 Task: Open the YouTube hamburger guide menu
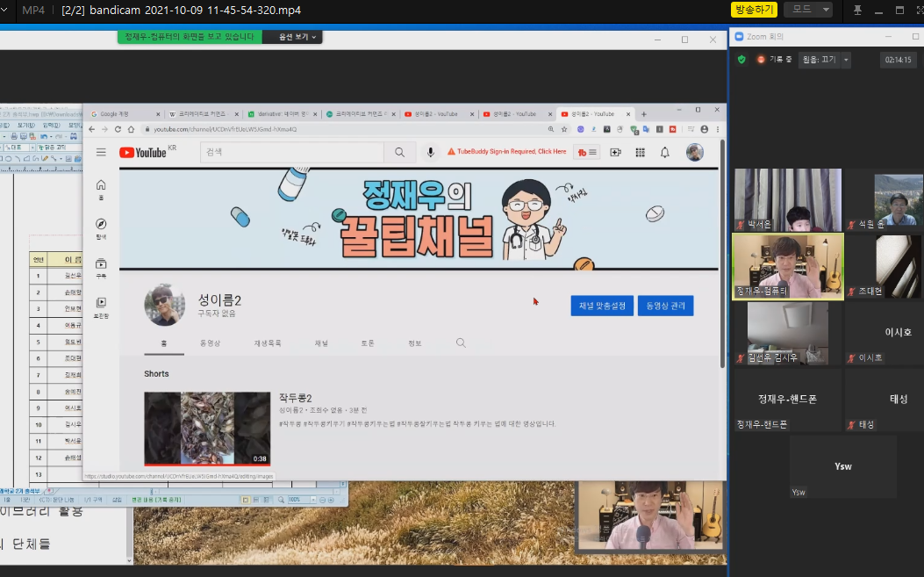tap(101, 152)
